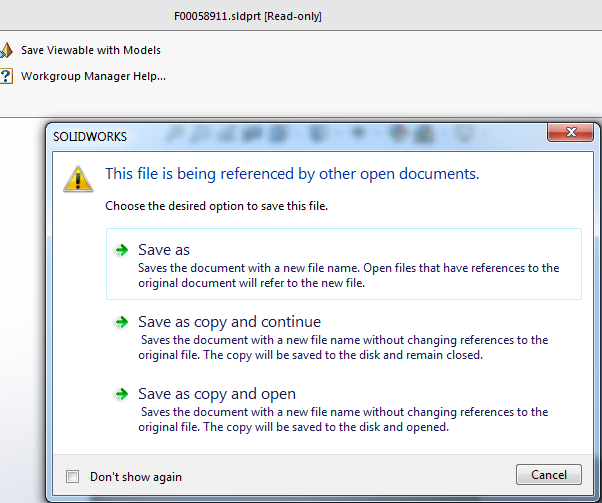Enable the Don't show again checkbox
Viewport: 602px width, 503px height.
pos(72,477)
